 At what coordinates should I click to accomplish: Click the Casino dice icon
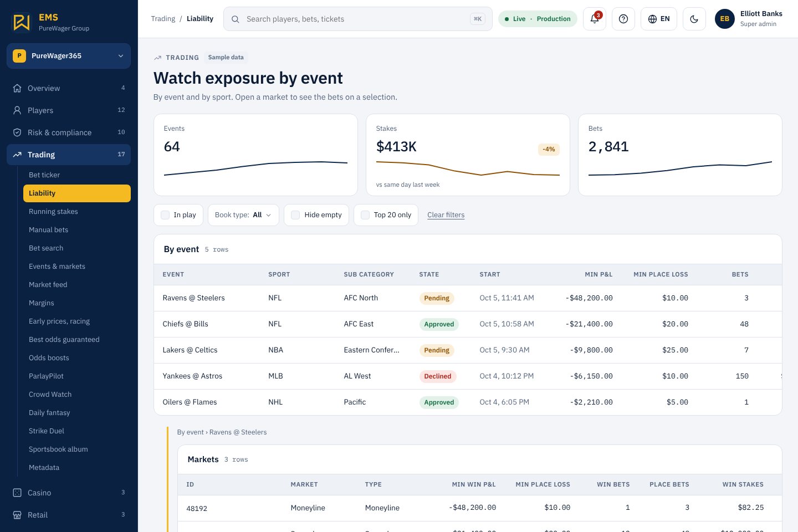pos(17,493)
